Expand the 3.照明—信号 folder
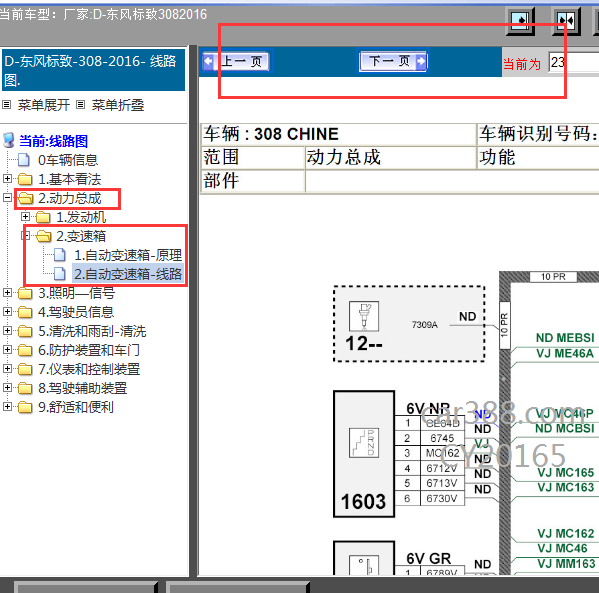Screen dimensions: 599x593 click(x=7, y=293)
